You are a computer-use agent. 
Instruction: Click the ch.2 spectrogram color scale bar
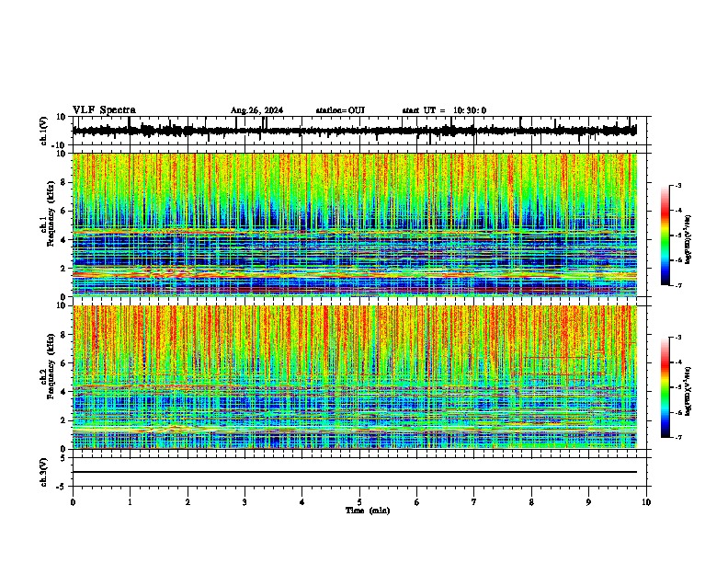(x=665, y=387)
